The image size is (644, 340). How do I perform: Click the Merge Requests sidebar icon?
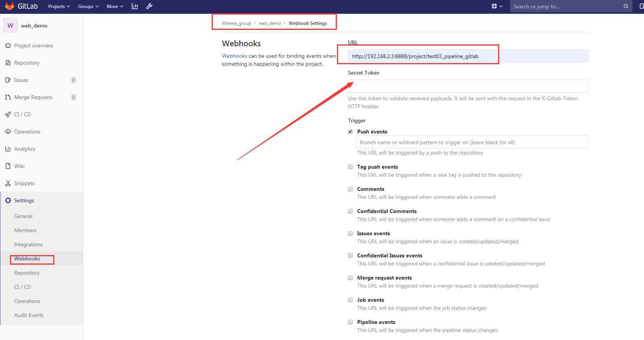(8, 97)
